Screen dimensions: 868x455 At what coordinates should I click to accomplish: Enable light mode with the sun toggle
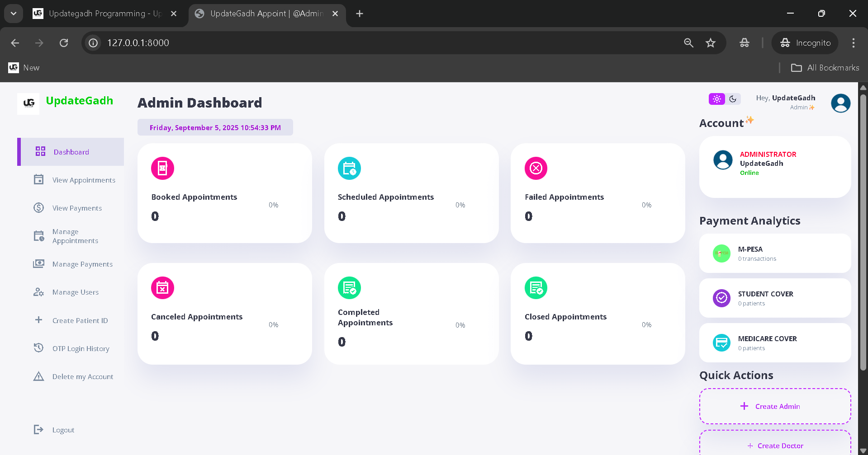pos(716,99)
